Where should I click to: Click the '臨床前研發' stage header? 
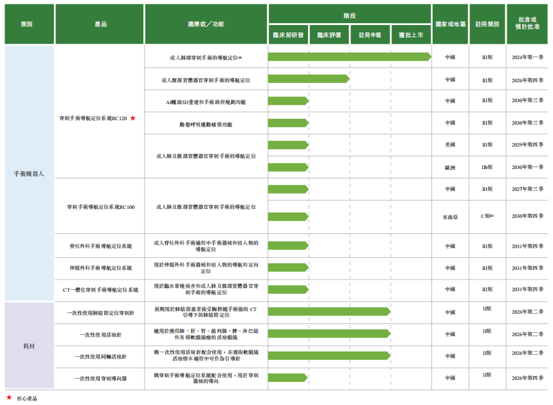288,35
